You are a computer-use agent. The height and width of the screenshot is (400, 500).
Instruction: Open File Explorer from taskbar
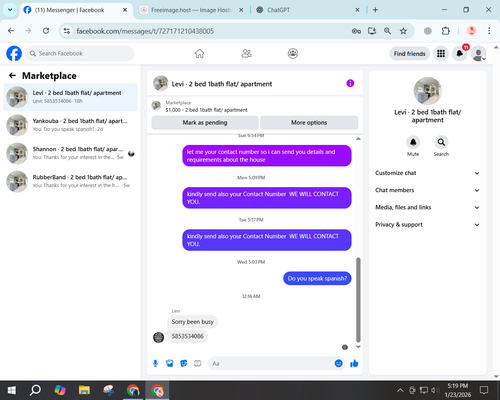(x=84, y=390)
